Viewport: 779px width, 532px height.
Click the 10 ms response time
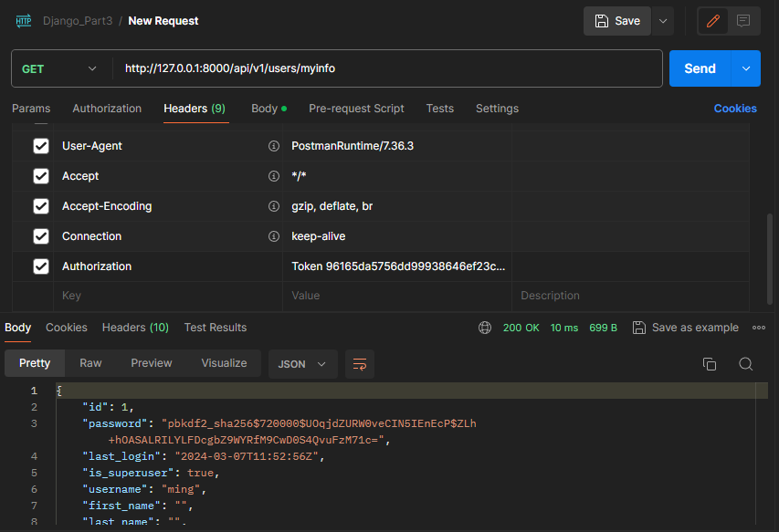[563, 328]
